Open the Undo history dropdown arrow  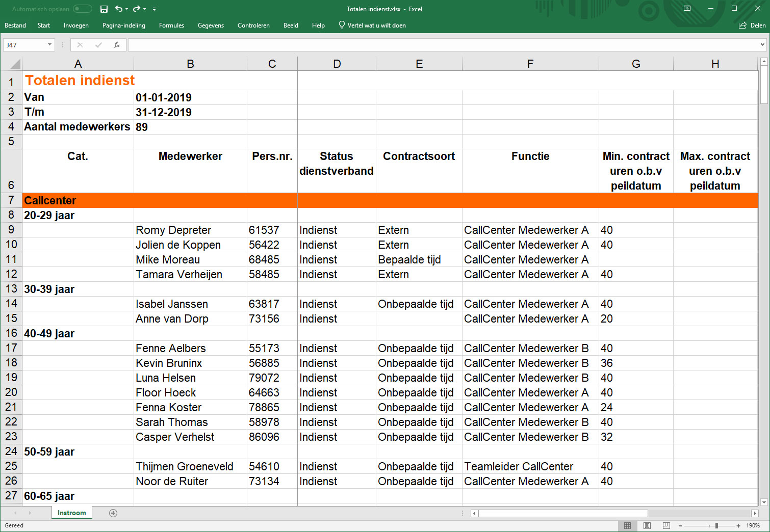coord(126,9)
